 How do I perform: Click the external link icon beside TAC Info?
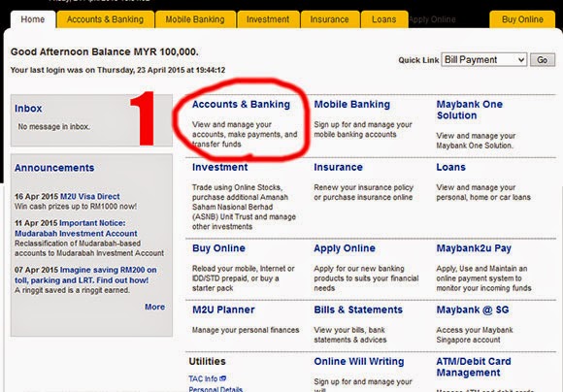point(222,378)
